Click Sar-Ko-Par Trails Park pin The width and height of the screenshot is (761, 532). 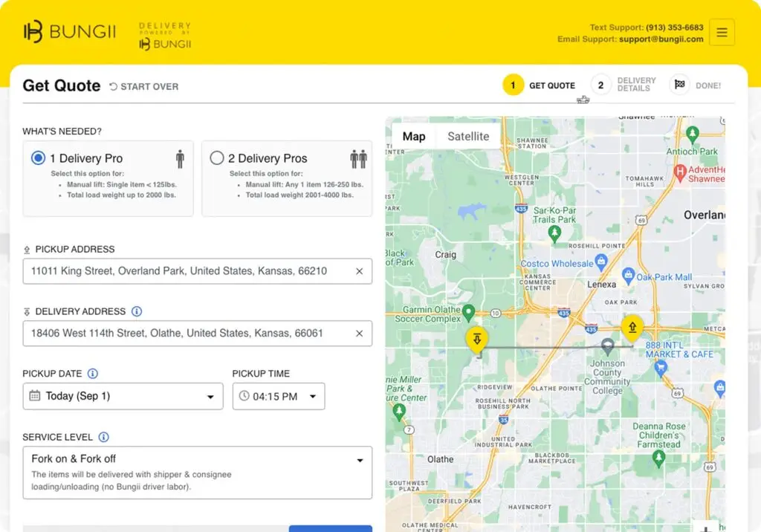[554, 234]
